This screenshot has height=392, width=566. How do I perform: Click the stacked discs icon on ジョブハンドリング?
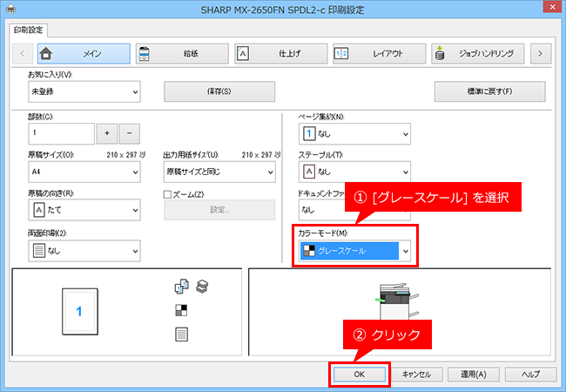click(440, 53)
